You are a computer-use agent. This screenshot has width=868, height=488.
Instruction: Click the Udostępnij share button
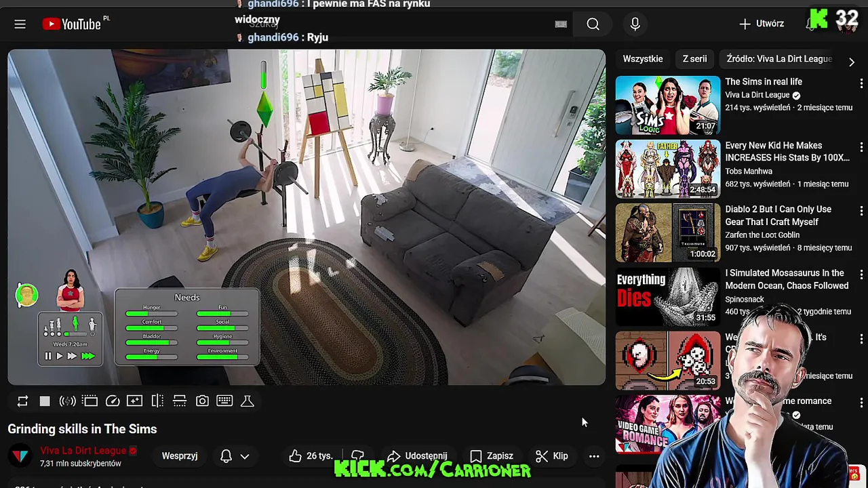(417, 456)
